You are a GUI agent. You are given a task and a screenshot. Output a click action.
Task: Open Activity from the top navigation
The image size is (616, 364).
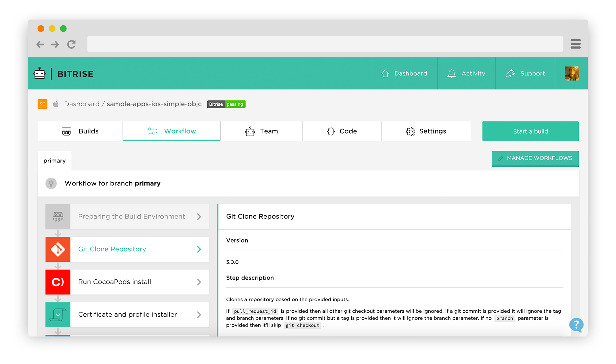click(x=466, y=73)
